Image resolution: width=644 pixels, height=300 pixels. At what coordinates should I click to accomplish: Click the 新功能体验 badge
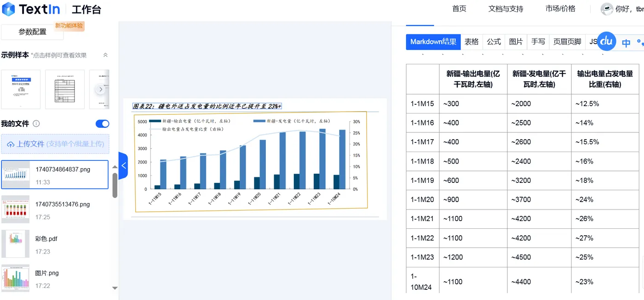pyautogui.click(x=69, y=26)
